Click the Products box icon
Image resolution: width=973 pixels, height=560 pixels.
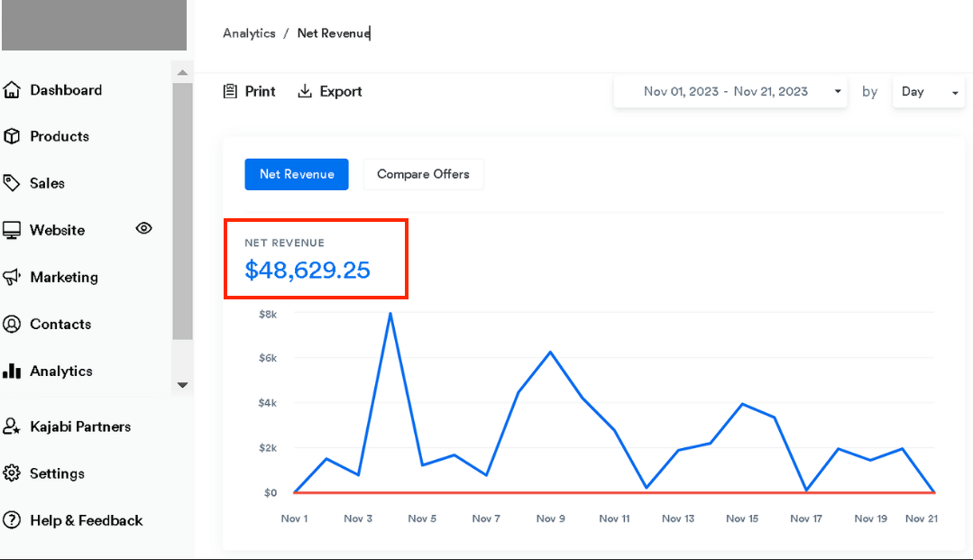(x=12, y=137)
